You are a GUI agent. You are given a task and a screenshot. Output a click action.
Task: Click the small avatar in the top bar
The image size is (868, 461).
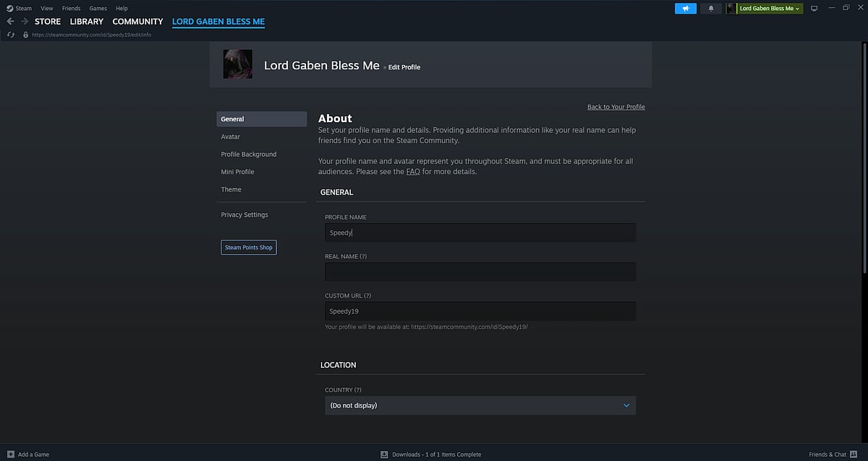coord(731,8)
